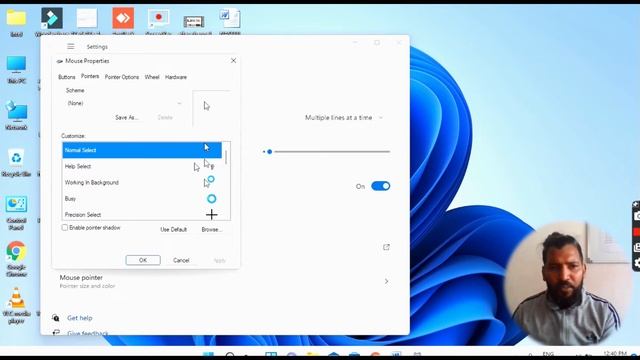
Task: Click the Settings slider handle
Action: pyautogui.click(x=269, y=152)
